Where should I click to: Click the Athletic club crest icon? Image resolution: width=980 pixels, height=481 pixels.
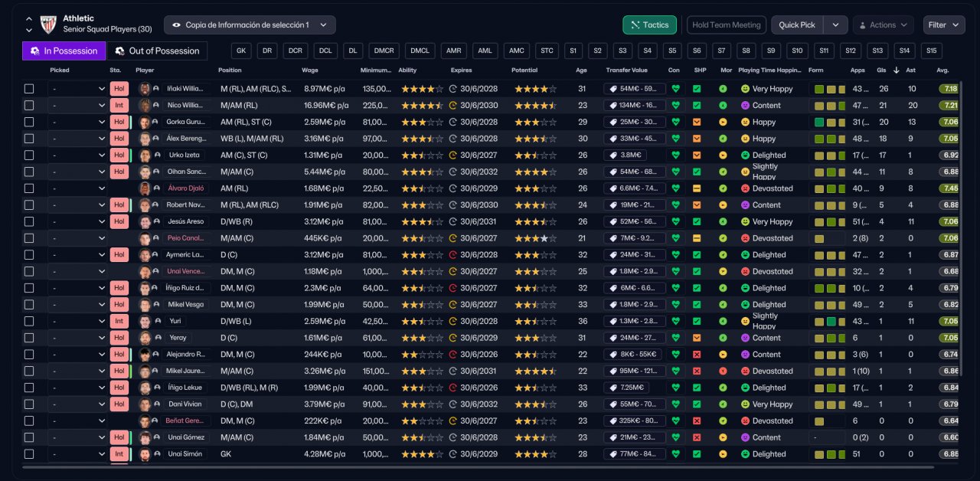pos(49,24)
